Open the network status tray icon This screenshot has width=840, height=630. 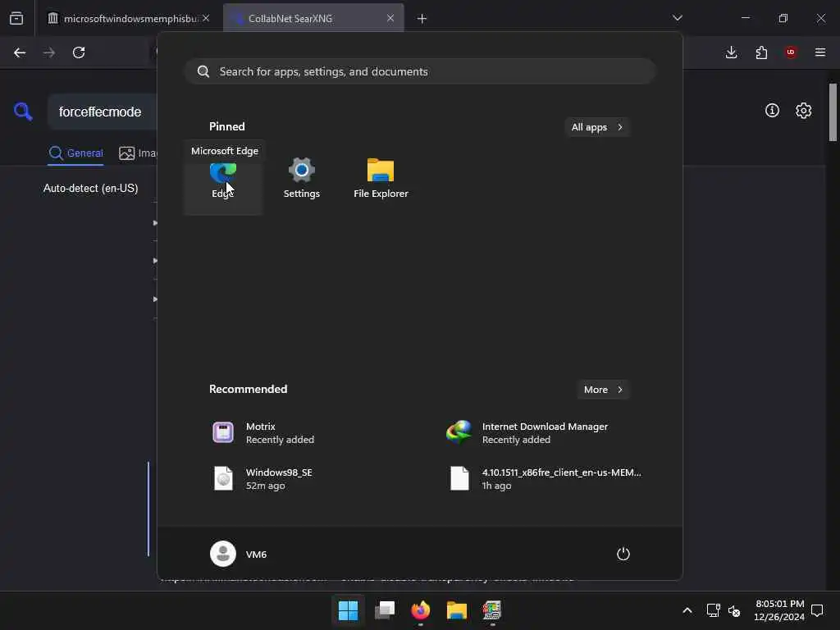(x=713, y=610)
